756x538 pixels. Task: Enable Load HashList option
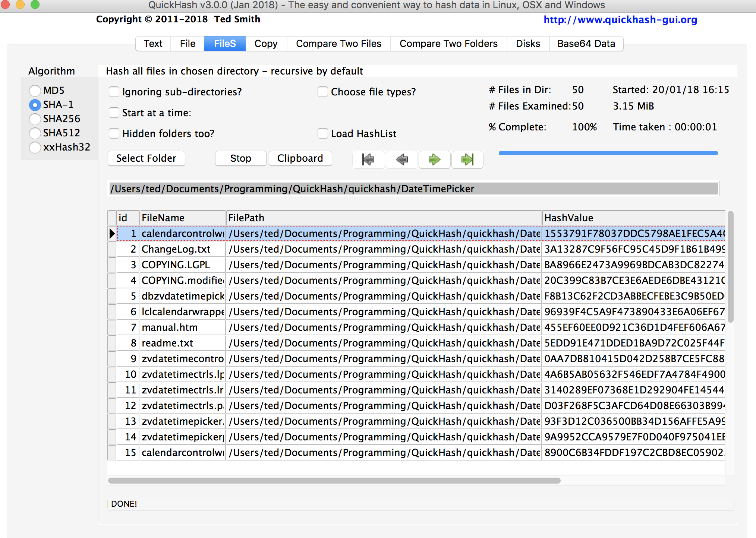point(322,133)
